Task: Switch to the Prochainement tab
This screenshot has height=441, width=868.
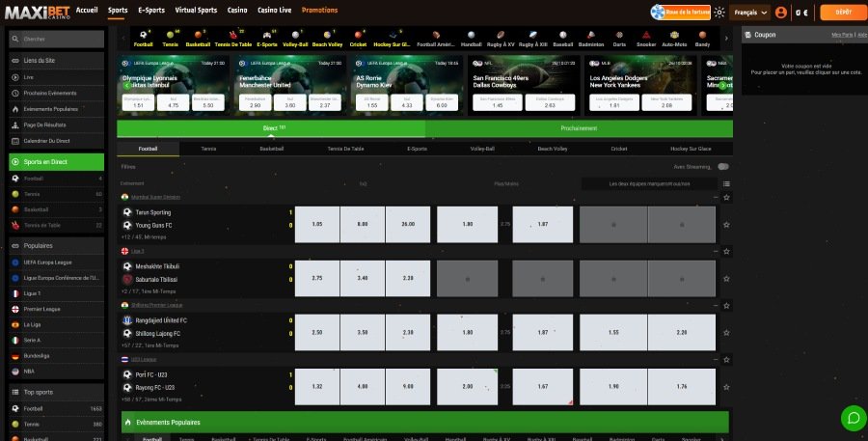Action: tap(579, 128)
